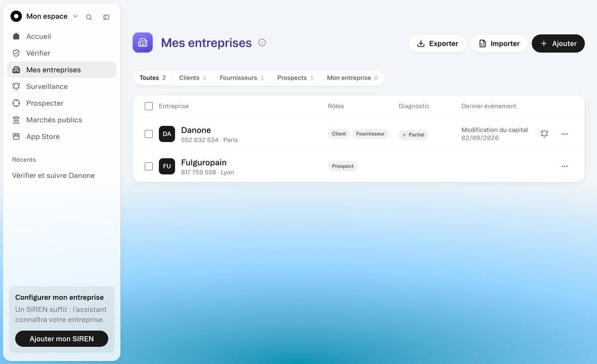Click the Ajouter button

click(x=558, y=43)
